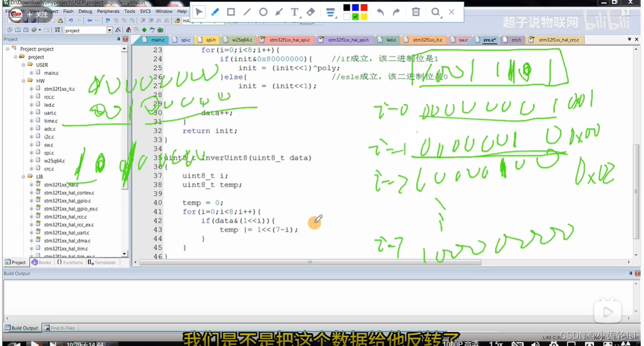644x346 pixels.
Task: Pin the Project panel
Action: [119, 39]
